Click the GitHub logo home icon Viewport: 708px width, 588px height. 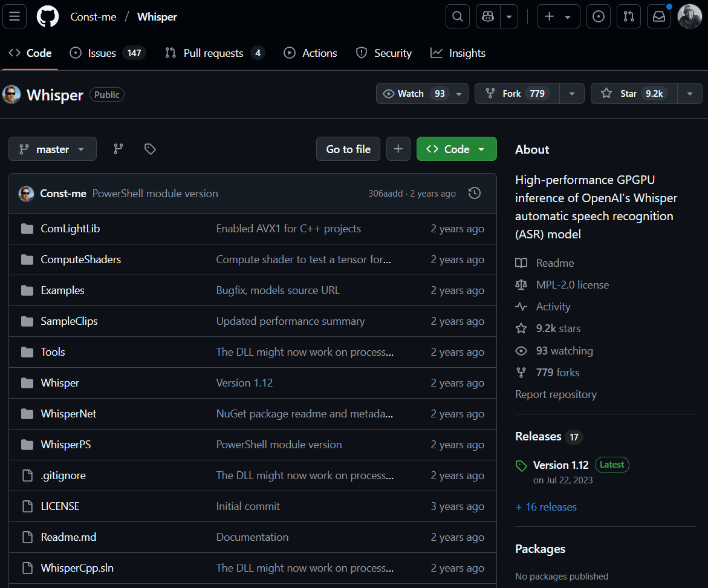[x=48, y=16]
